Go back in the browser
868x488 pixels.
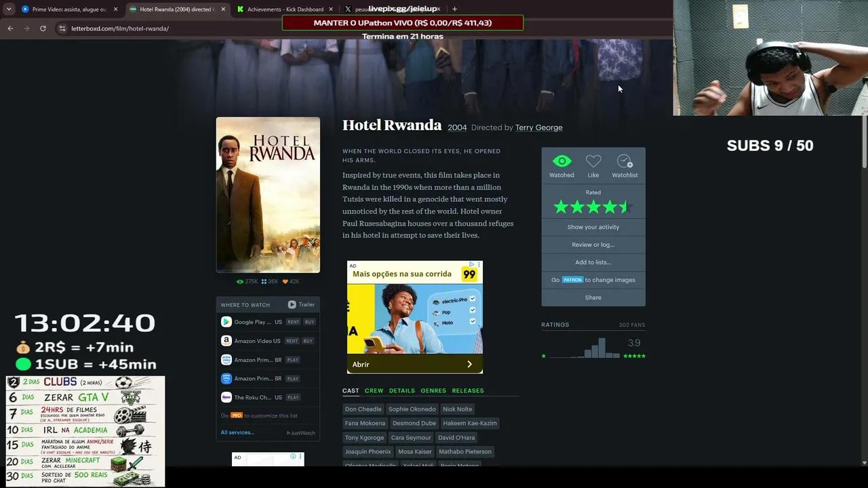(10, 28)
